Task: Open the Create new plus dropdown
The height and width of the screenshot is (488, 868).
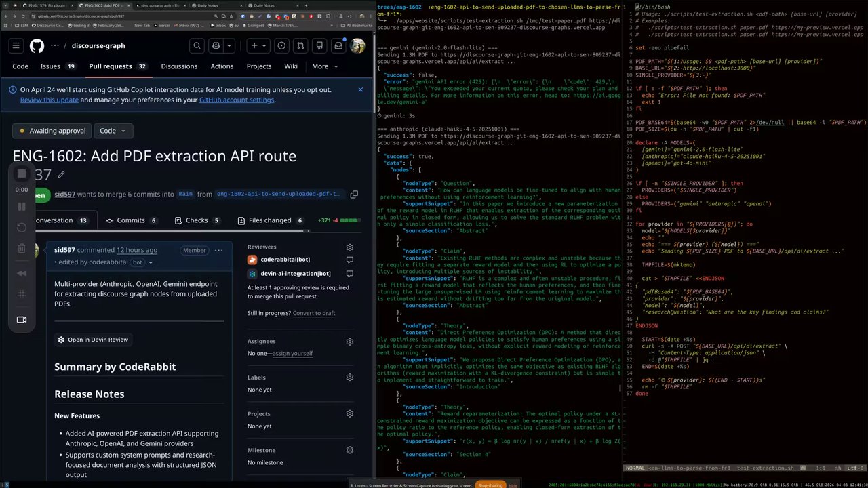Action: tap(258, 46)
